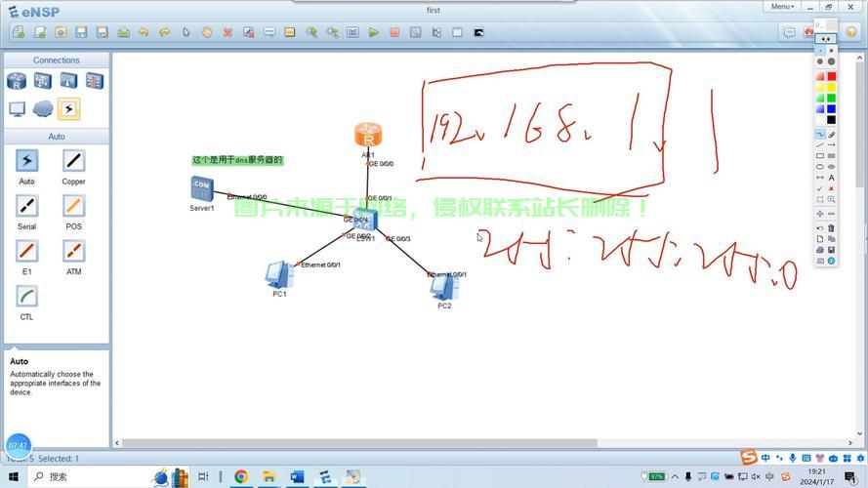Click the horizontal scrollbar under the canvas
868x488 pixels.
coord(359,443)
